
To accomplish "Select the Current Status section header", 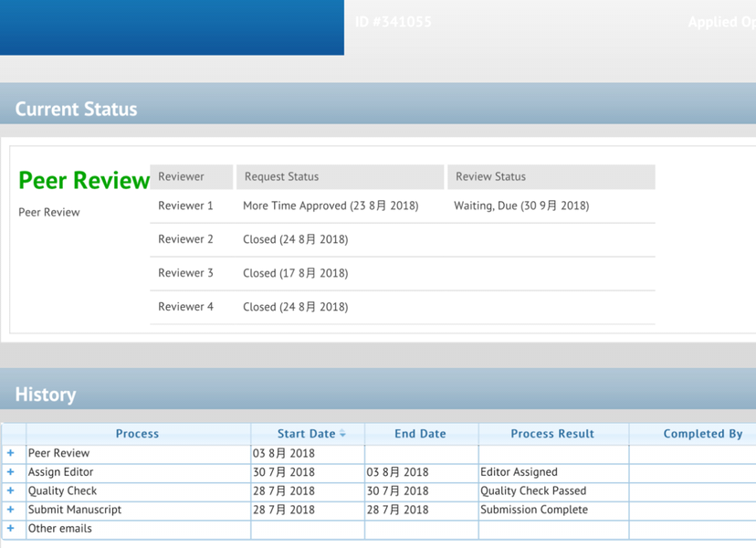I will click(x=76, y=110).
